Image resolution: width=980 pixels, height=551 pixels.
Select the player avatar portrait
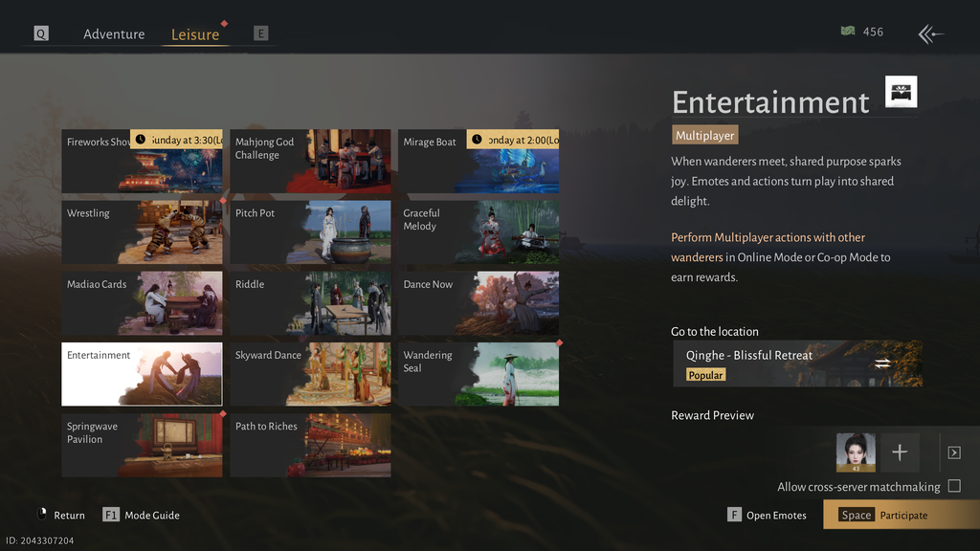(856, 452)
